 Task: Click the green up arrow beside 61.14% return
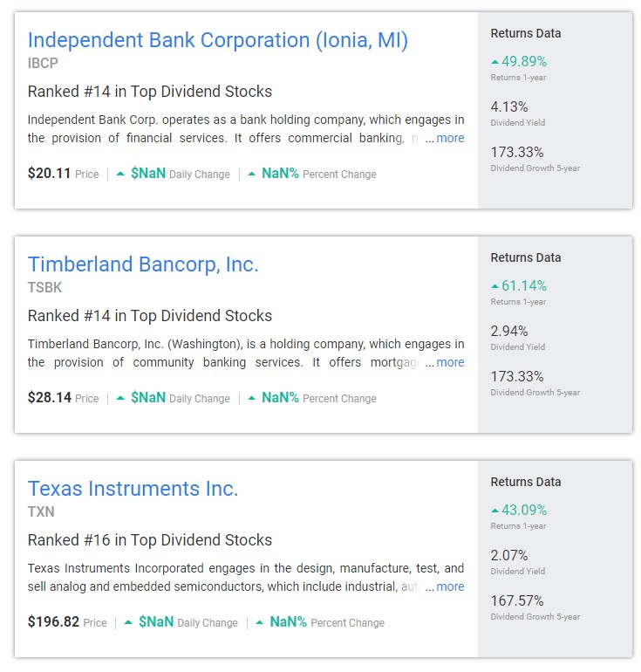(x=495, y=286)
